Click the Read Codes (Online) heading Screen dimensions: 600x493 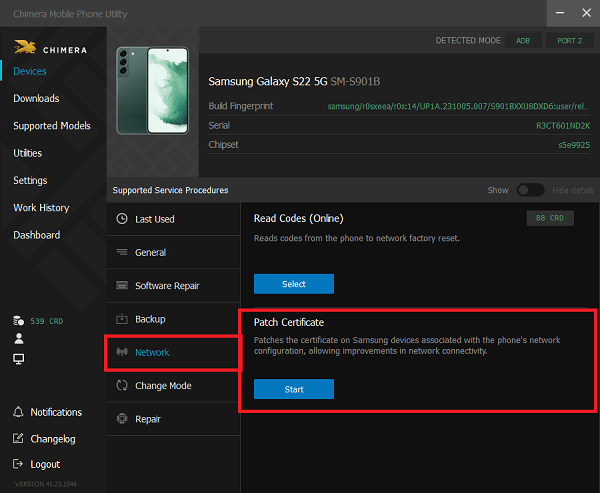point(298,218)
